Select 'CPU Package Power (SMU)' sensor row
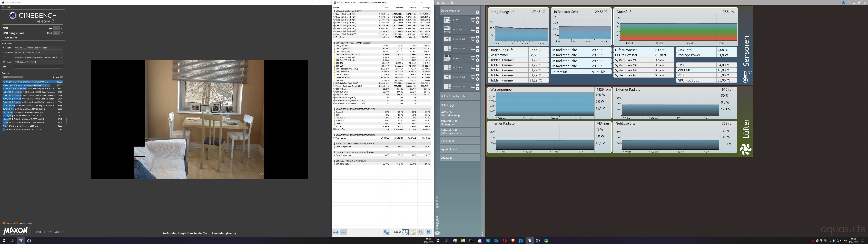868x244 pixels. click(x=382, y=69)
